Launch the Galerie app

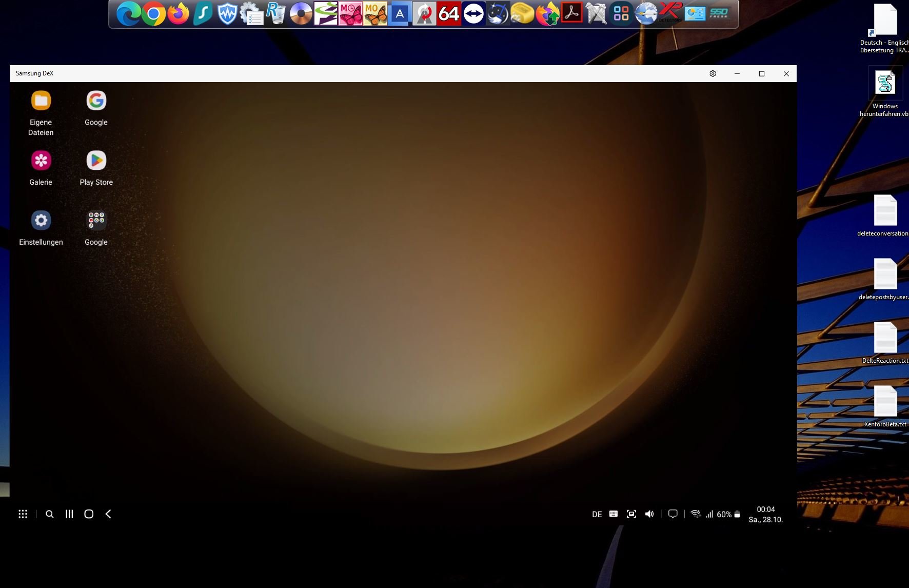pos(41,161)
